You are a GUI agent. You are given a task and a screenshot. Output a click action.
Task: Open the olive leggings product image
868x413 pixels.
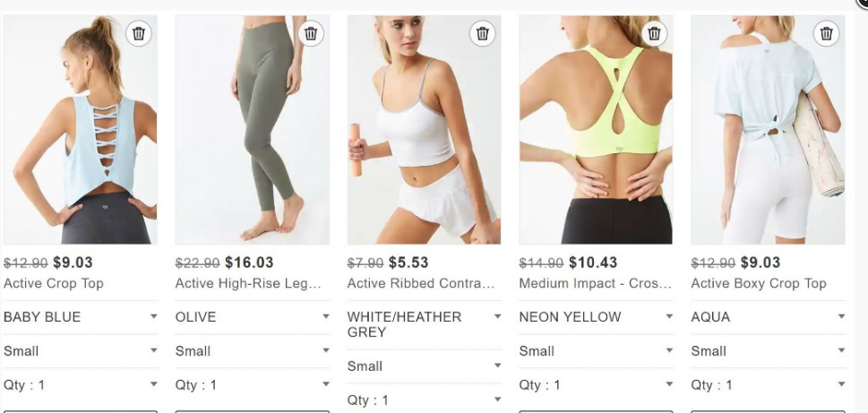tap(253, 130)
